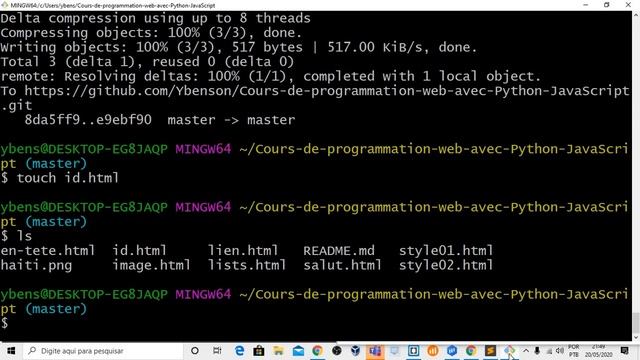Click the '$ ls' command line
This screenshot has height=360, width=640.
tap(16, 236)
